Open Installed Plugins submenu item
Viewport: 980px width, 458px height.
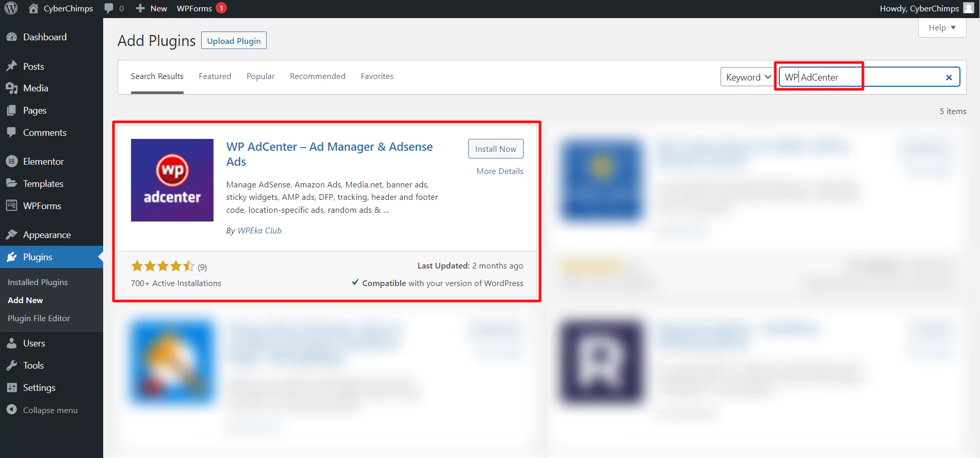click(38, 282)
